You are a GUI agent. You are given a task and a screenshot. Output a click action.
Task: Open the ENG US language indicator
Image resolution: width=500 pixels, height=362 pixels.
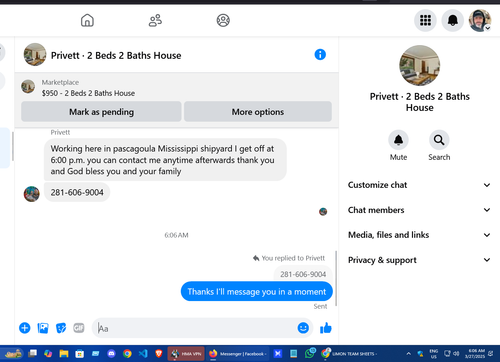pyautogui.click(x=434, y=354)
